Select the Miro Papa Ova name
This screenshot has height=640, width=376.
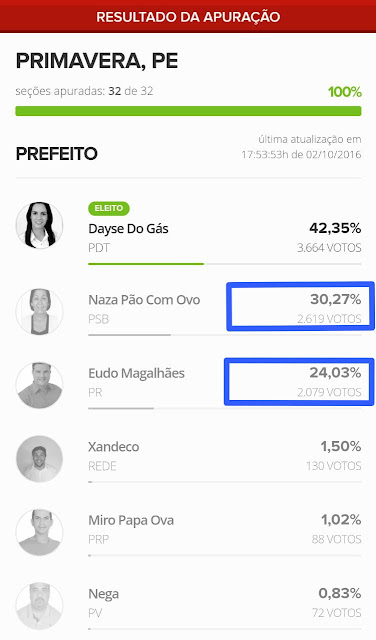pos(131,520)
